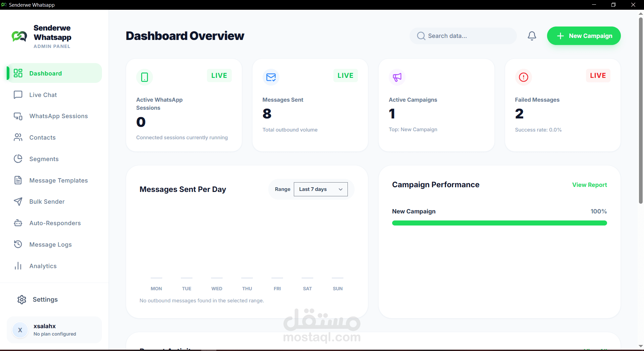This screenshot has height=351, width=644.
Task: Click the SUN label on chart axis
Action: pyautogui.click(x=338, y=289)
